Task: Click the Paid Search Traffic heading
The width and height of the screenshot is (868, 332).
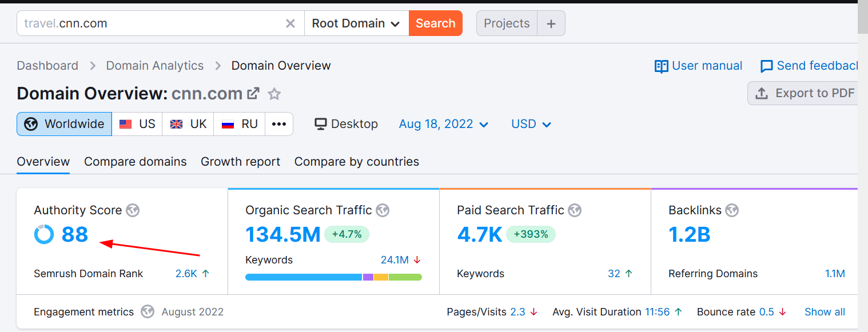Action: tap(511, 210)
